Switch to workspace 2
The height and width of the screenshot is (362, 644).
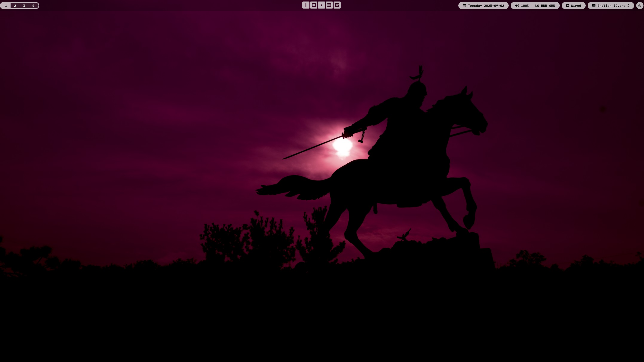15,6
